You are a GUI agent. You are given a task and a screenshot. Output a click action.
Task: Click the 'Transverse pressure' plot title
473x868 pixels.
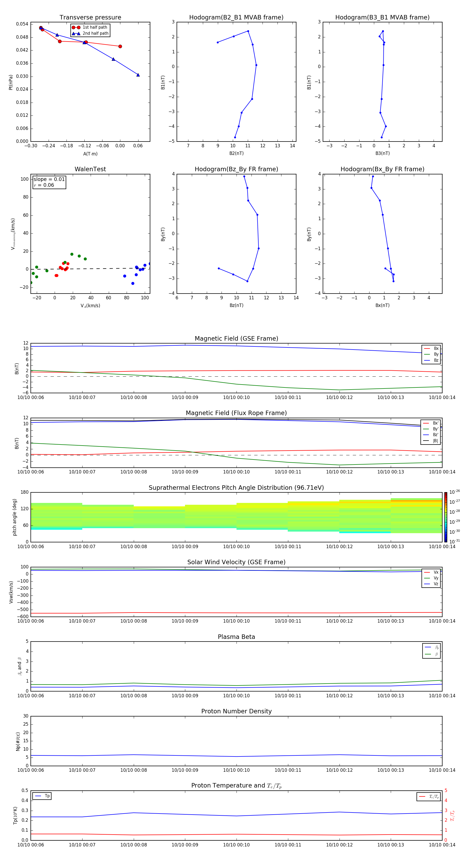click(x=90, y=18)
